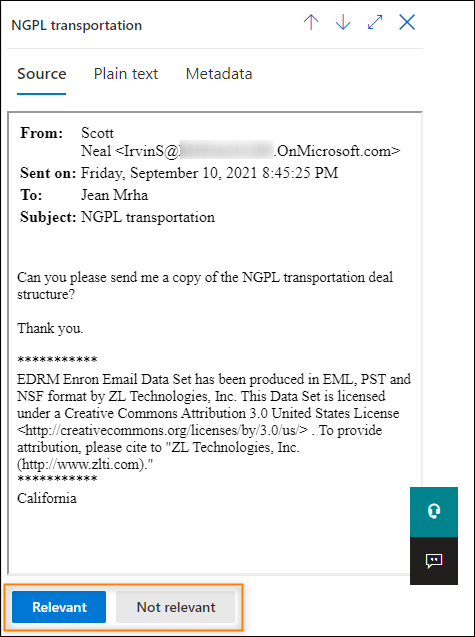
Task: Click the word California in email
Action: pyautogui.click(x=47, y=498)
